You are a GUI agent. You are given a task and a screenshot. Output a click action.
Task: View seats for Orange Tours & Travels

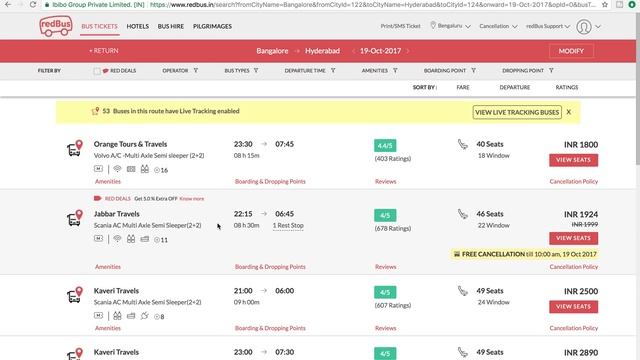(573, 160)
